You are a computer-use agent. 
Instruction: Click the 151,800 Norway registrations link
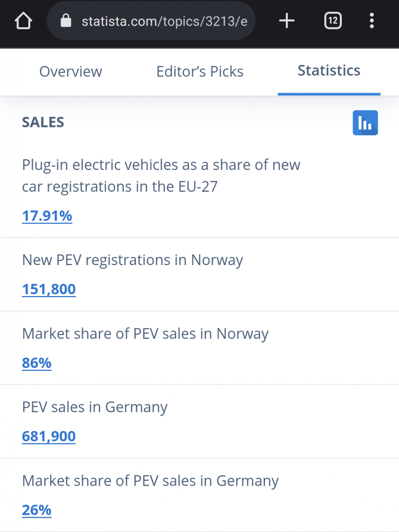coord(49,289)
